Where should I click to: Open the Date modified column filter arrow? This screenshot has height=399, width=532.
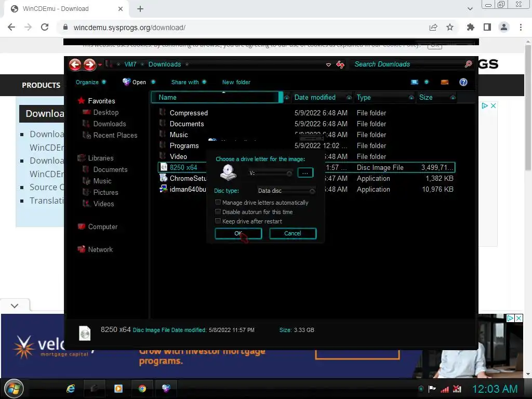pyautogui.click(x=349, y=98)
